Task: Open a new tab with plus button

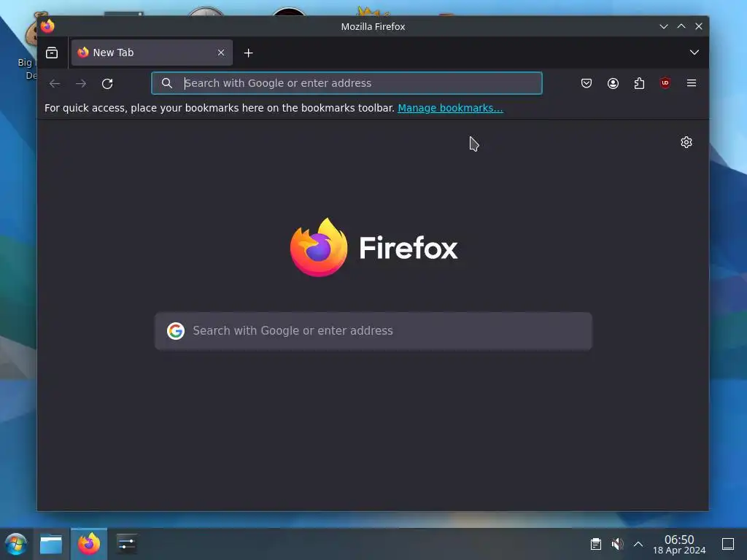Action: pyautogui.click(x=248, y=52)
